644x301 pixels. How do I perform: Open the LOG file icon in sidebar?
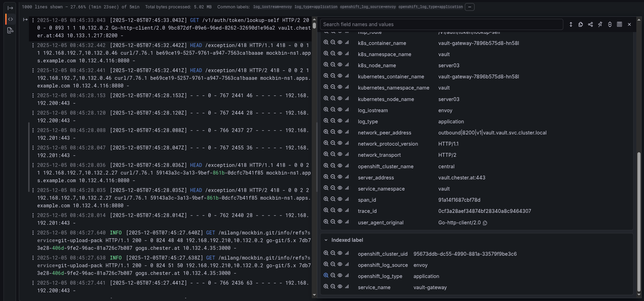coord(10,31)
